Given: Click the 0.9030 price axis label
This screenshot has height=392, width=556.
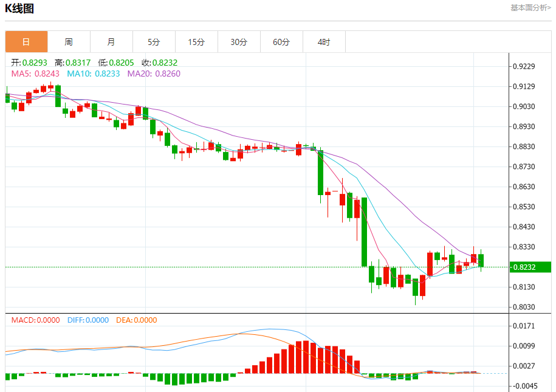Looking at the screenshot, I should [524, 106].
